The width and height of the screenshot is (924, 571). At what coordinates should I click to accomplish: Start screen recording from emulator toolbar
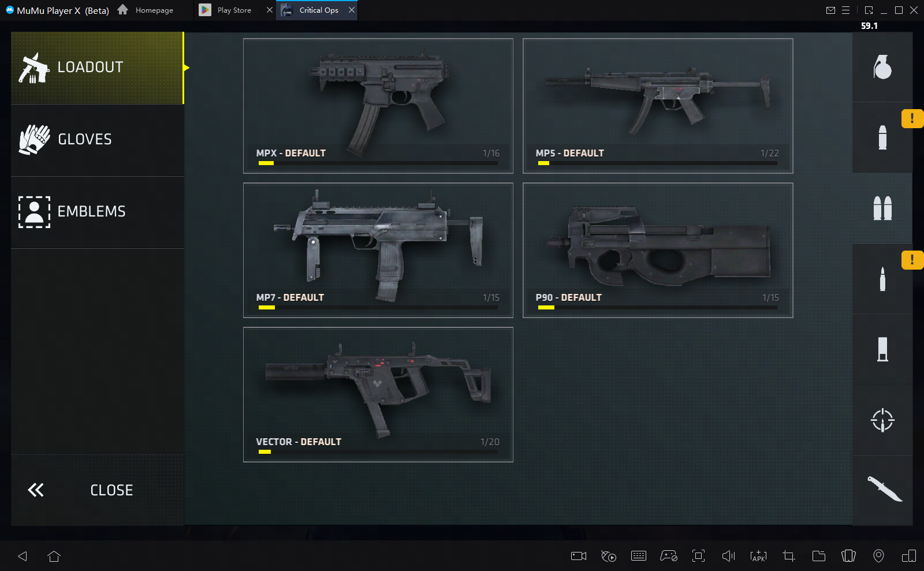(579, 556)
